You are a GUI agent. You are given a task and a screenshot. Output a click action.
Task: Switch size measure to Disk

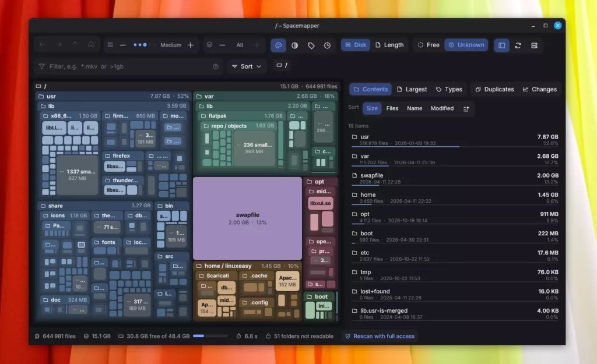coord(356,45)
